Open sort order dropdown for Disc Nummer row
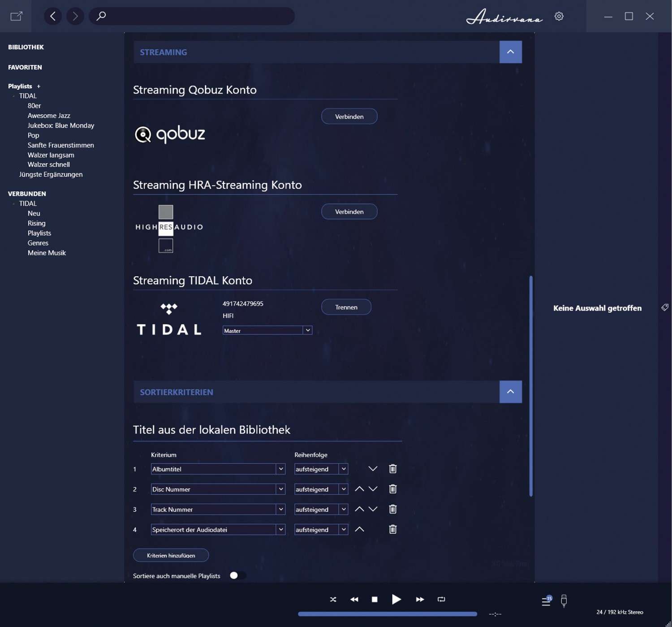The width and height of the screenshot is (672, 627). 321,489
